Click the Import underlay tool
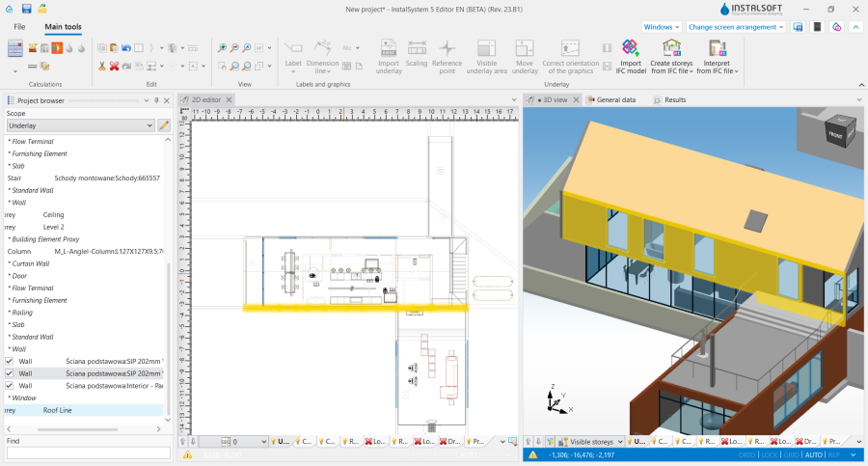Image resolution: width=868 pixels, height=466 pixels. pos(389,57)
